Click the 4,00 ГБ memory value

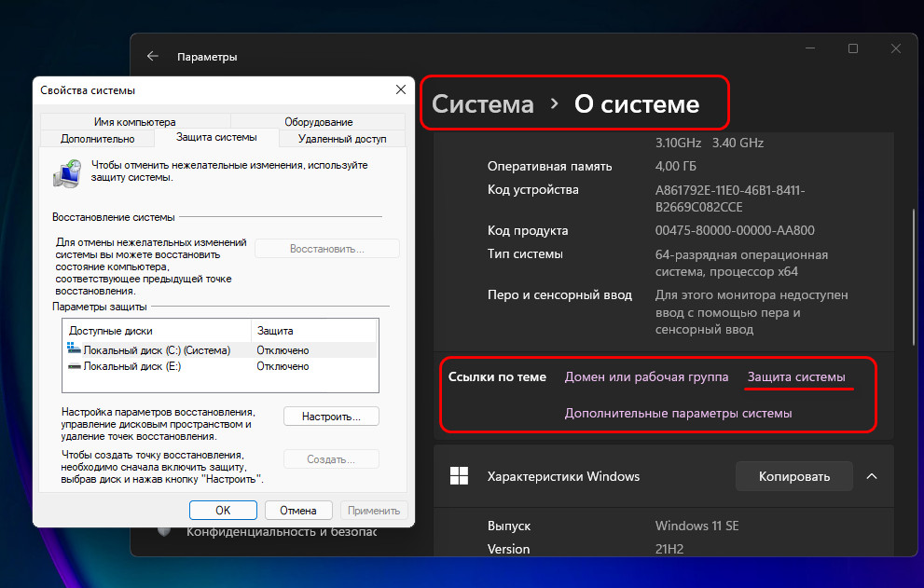coord(676,166)
